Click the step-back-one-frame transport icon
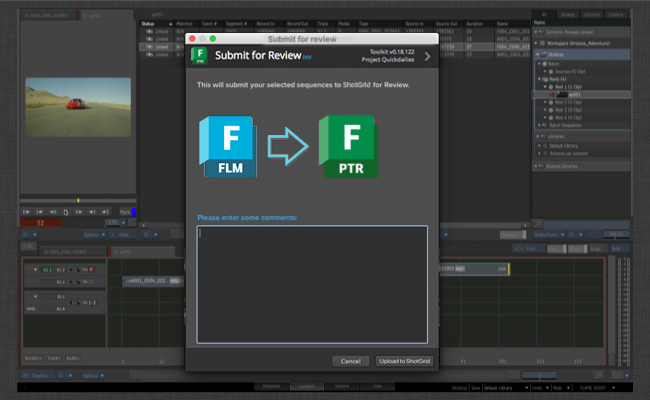Screen dimensions: 650x400 pyautogui.click(x=53, y=212)
